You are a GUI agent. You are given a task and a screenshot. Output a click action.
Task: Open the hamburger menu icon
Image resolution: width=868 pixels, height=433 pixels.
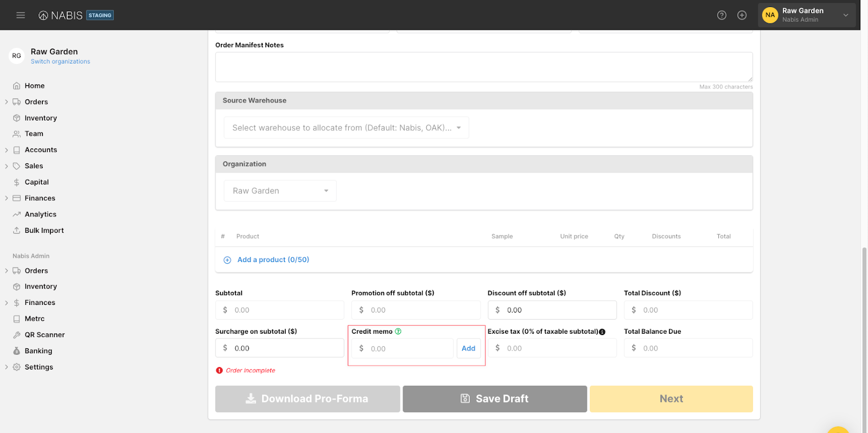[x=21, y=15]
